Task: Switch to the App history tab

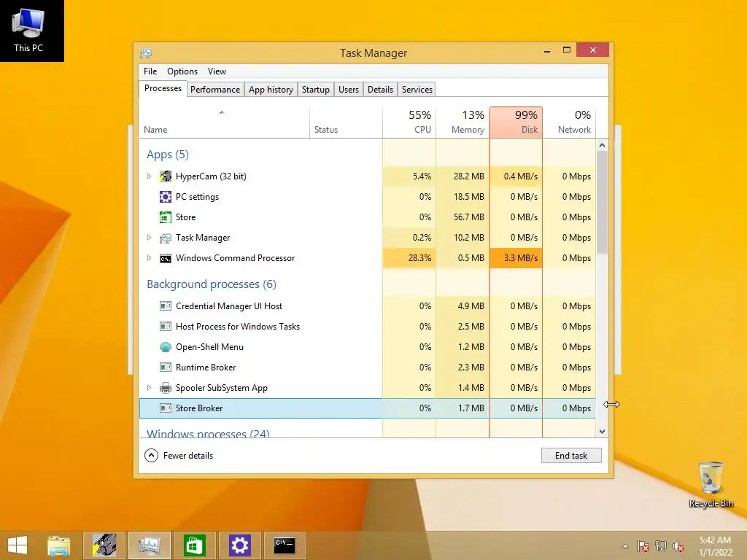Action: tap(271, 90)
